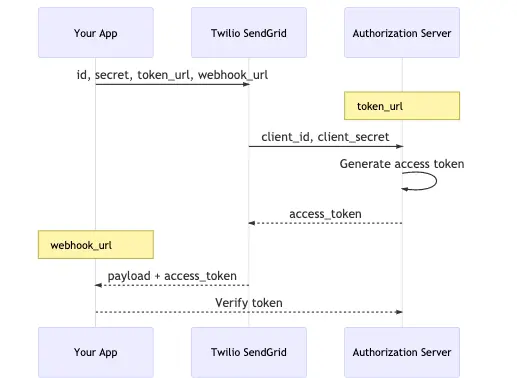Click the self-loop arrow under Generate access token

(419, 181)
